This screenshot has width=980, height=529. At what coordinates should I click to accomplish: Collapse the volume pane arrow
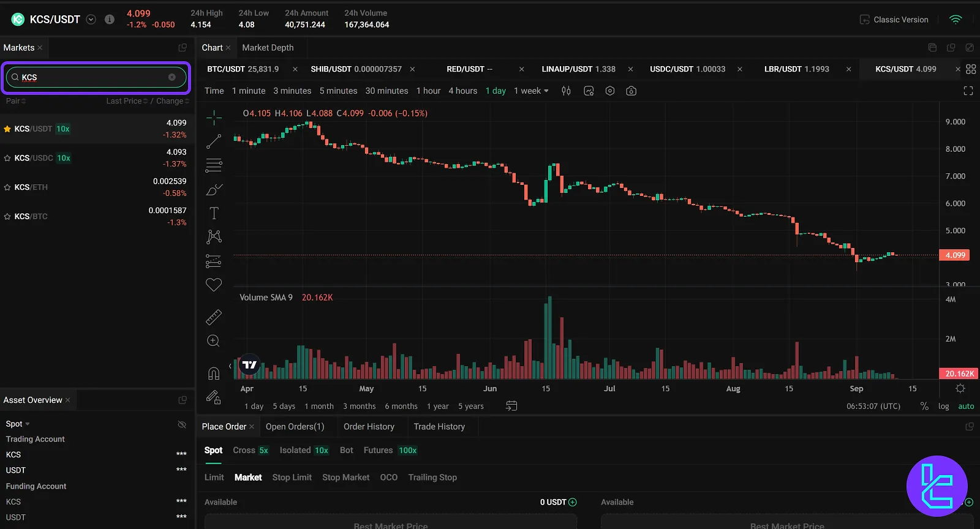(230, 366)
